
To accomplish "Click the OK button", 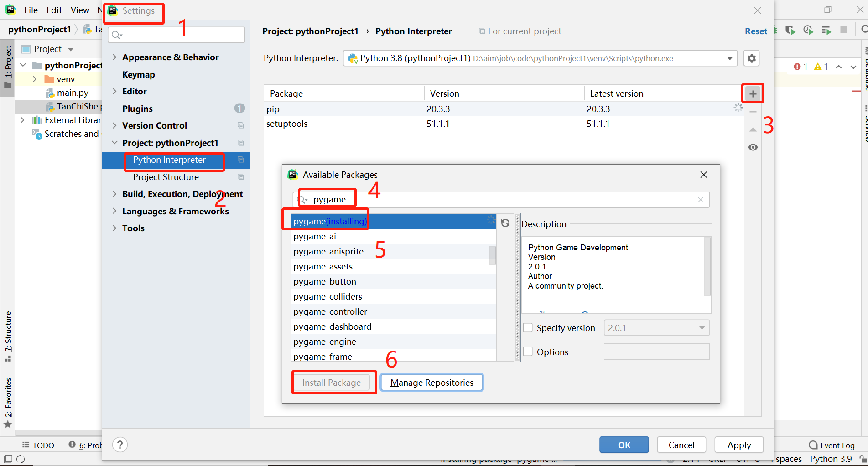I will pos(624,445).
